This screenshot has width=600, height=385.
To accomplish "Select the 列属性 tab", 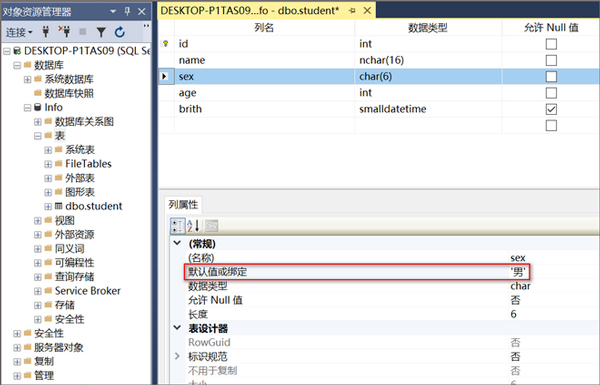I will click(183, 205).
